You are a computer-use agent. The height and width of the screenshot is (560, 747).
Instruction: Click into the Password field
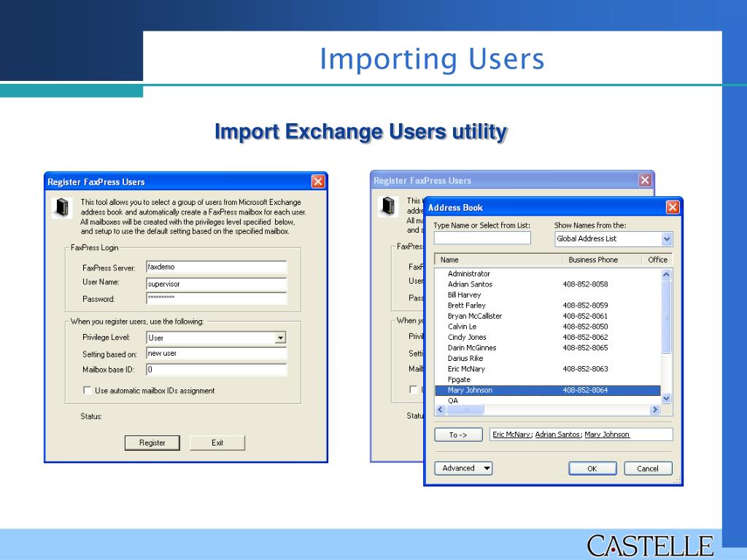point(216,298)
